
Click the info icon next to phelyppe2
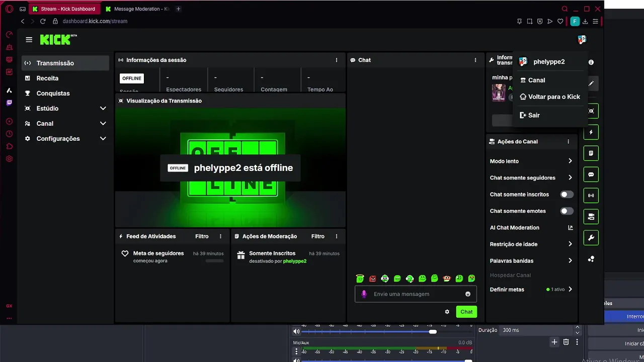pyautogui.click(x=591, y=62)
